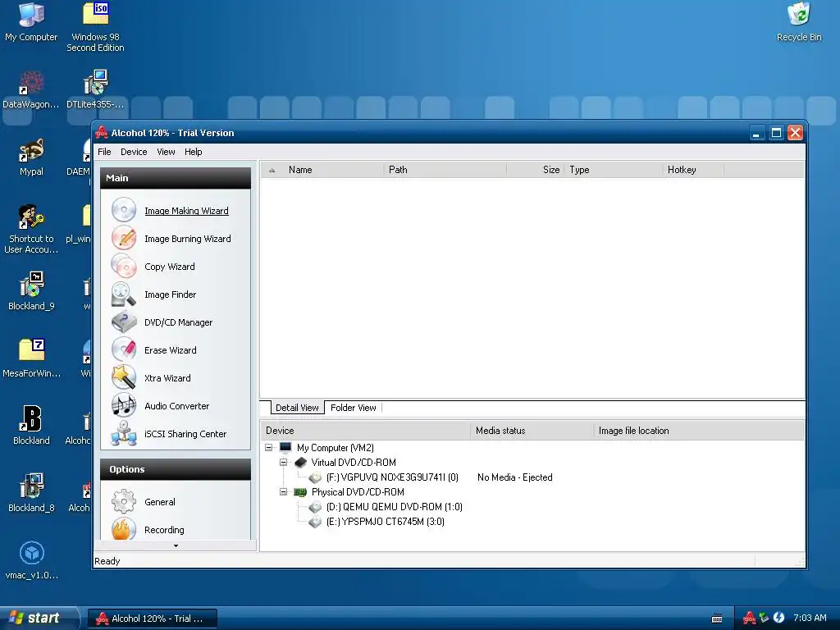Click the Device column header
Image resolution: width=840 pixels, height=630 pixels.
click(365, 431)
